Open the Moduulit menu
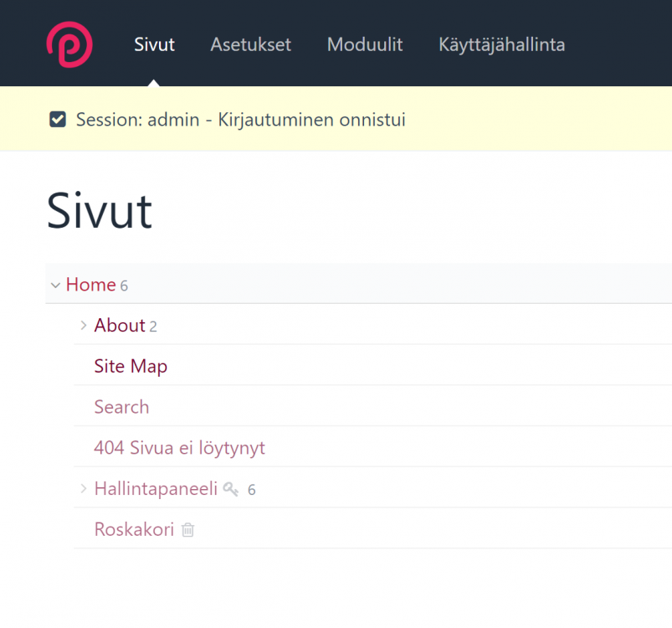Viewport: 672px width, 628px height. [365, 44]
